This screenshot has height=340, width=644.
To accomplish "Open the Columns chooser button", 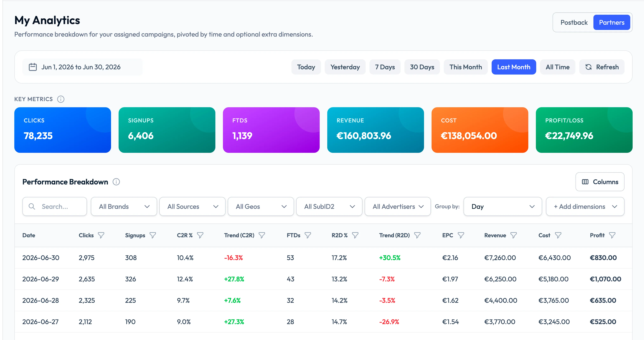I will [x=600, y=182].
